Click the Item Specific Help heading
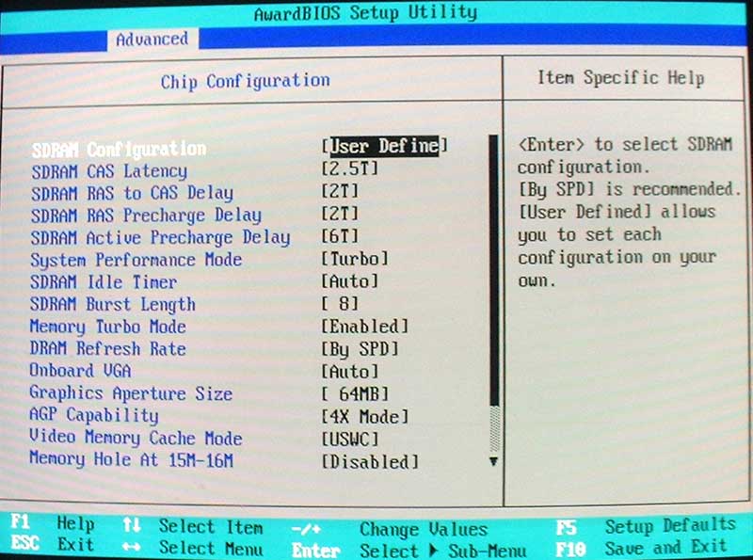The image size is (753, 560). [x=621, y=77]
